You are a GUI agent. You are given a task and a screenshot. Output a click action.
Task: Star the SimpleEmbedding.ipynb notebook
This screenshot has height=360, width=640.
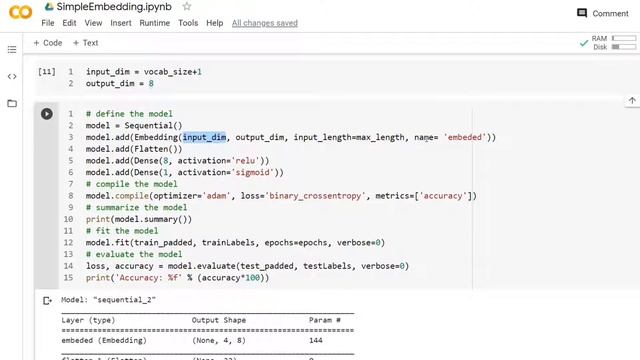pos(187,7)
